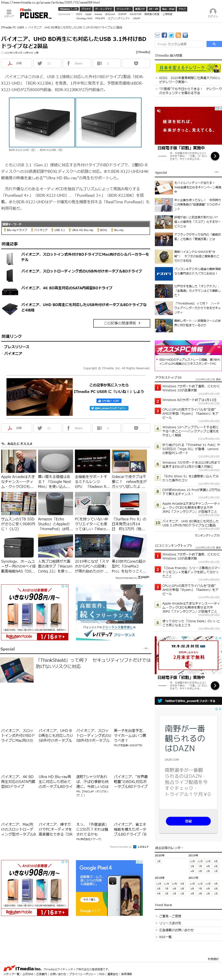
Task: Open the ゲーミングナビ nav tab
Action: click(x=104, y=9)
